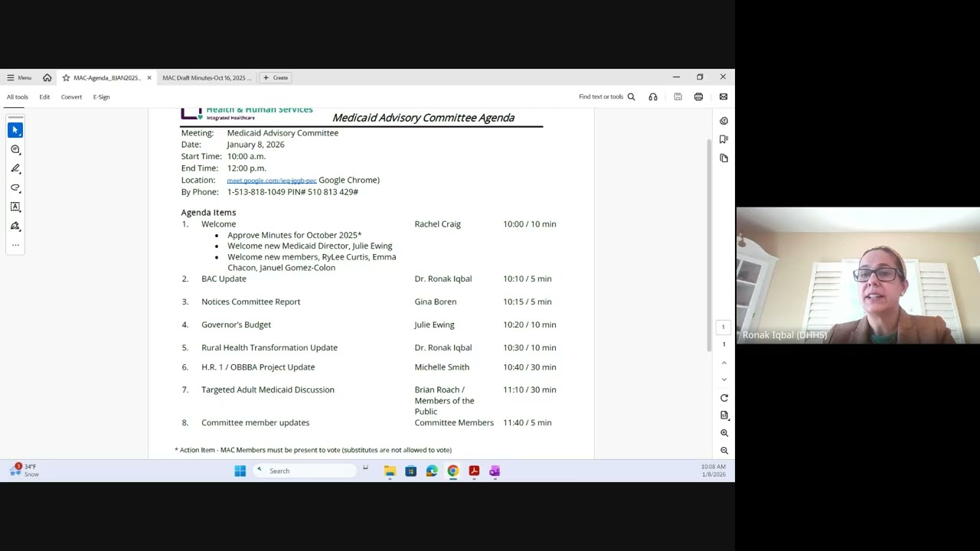Select the highlighter pen tool
The height and width of the screenshot is (551, 980).
coord(15,168)
